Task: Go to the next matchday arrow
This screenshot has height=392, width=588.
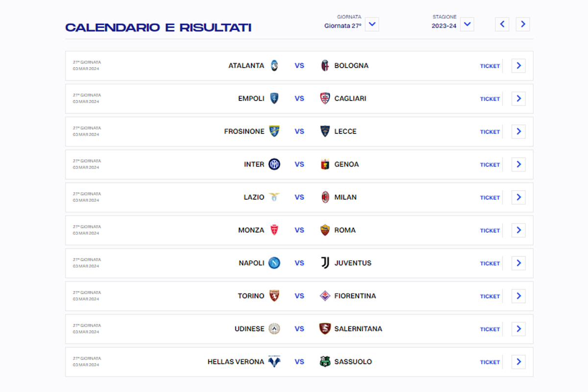Action: (523, 24)
